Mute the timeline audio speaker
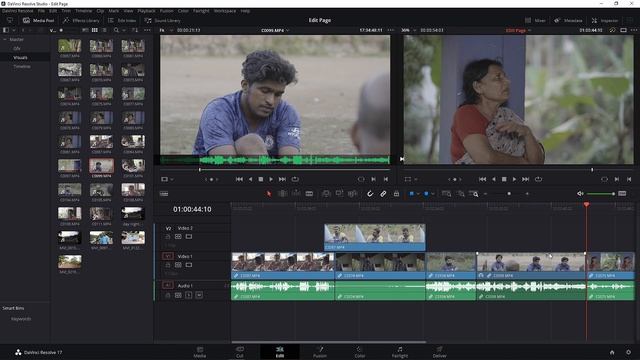 (580, 193)
